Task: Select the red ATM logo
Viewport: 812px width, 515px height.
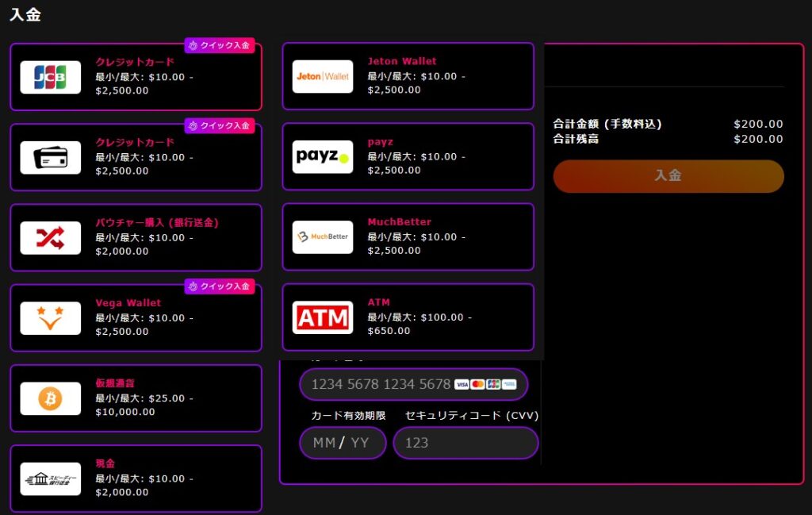Action: (323, 317)
